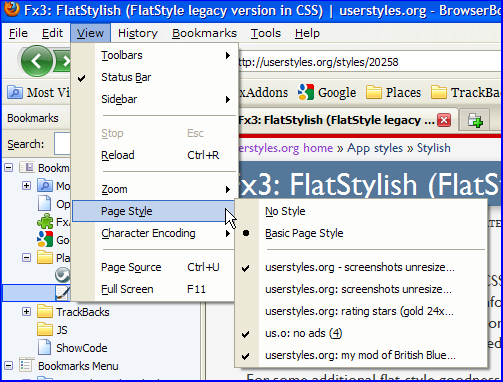Click the Google icon in sidebar tree
Screen dimensions: 503x382
point(45,239)
